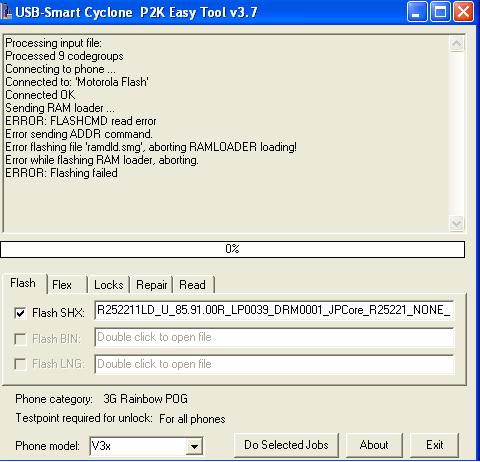Switch to the Locks tab

coord(109,285)
